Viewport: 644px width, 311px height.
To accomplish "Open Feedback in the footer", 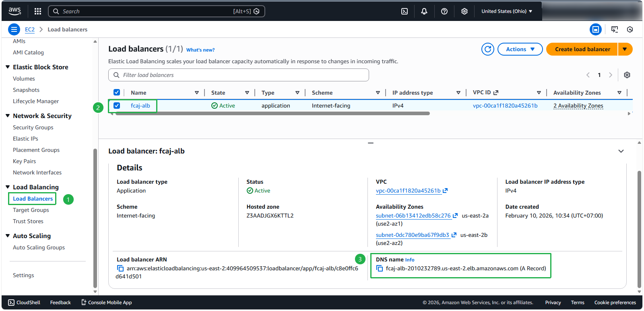I will tap(60, 303).
